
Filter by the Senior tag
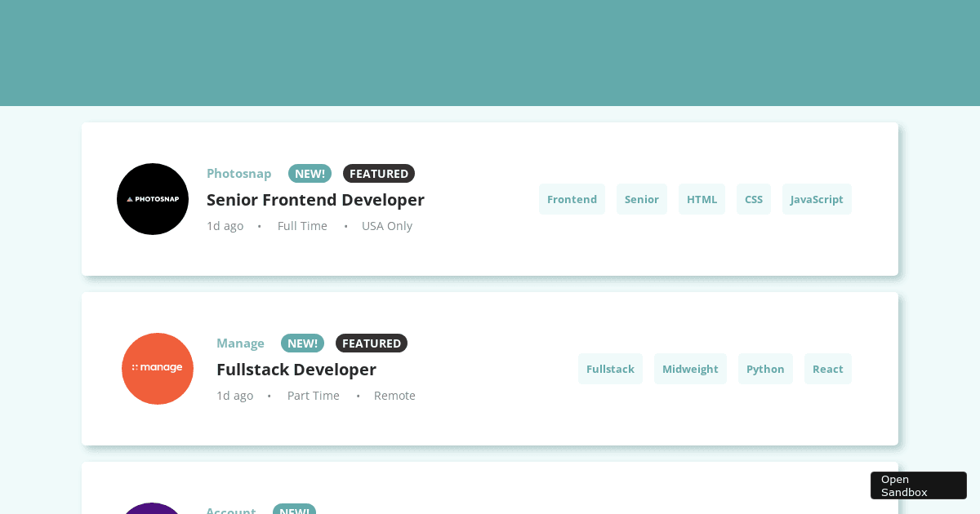click(642, 199)
